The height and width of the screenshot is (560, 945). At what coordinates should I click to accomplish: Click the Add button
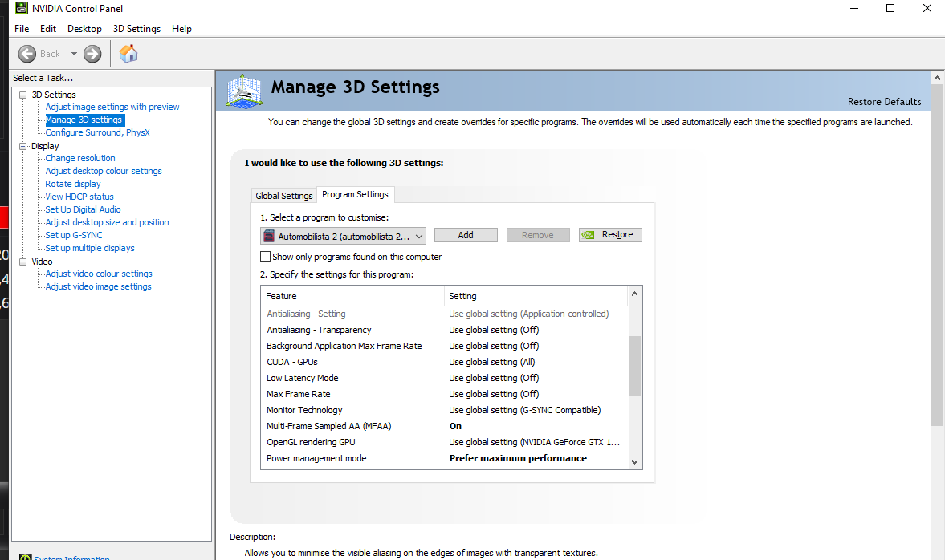(466, 235)
